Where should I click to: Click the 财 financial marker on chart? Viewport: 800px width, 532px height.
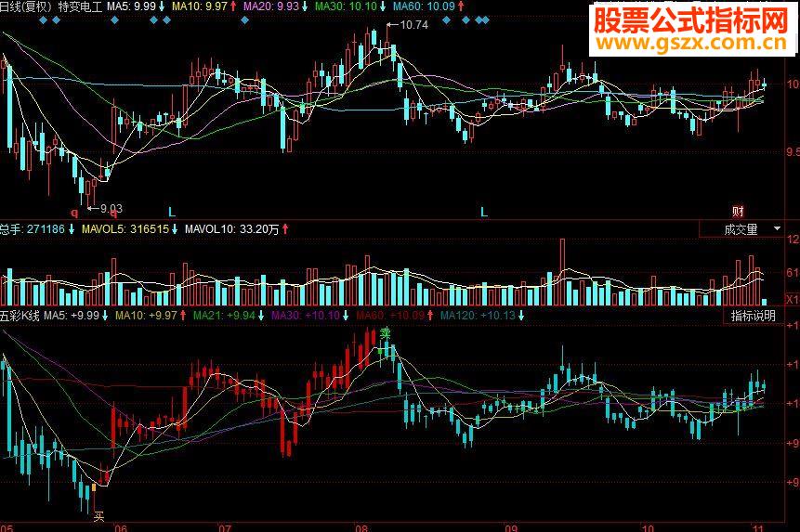pos(738,211)
